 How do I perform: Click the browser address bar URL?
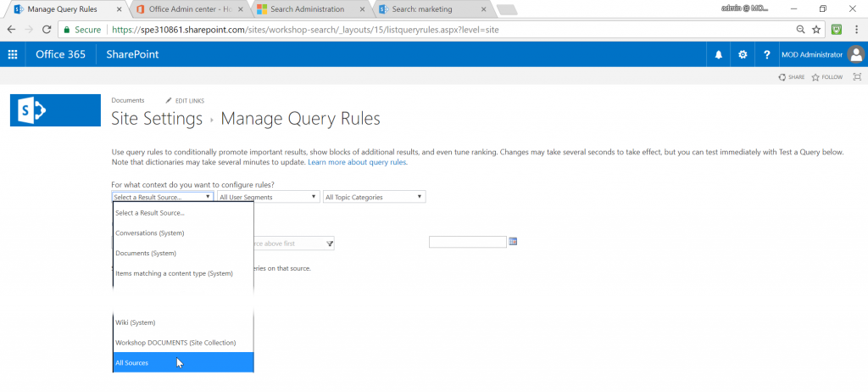pos(305,30)
